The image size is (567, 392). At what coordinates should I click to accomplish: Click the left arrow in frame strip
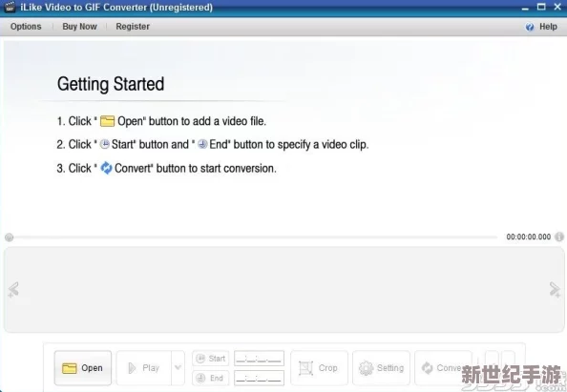[x=13, y=290]
